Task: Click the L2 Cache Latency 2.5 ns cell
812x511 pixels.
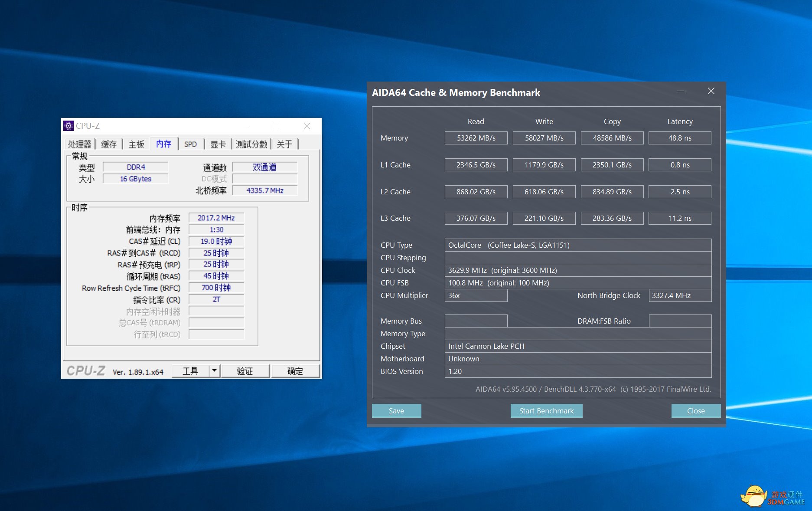Action: (x=680, y=192)
